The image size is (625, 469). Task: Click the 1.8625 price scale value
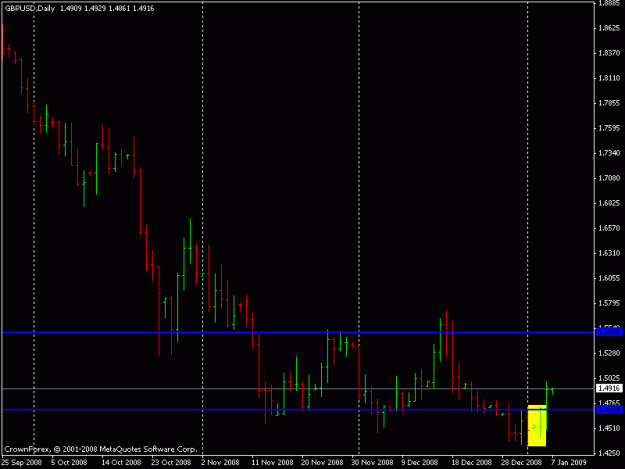[609, 28]
